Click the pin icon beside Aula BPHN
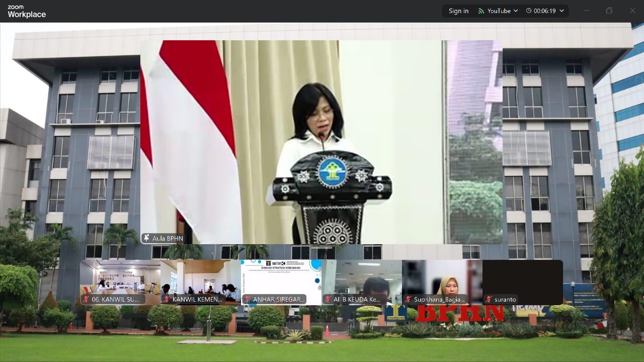This screenshot has height=362, width=644. tap(146, 238)
